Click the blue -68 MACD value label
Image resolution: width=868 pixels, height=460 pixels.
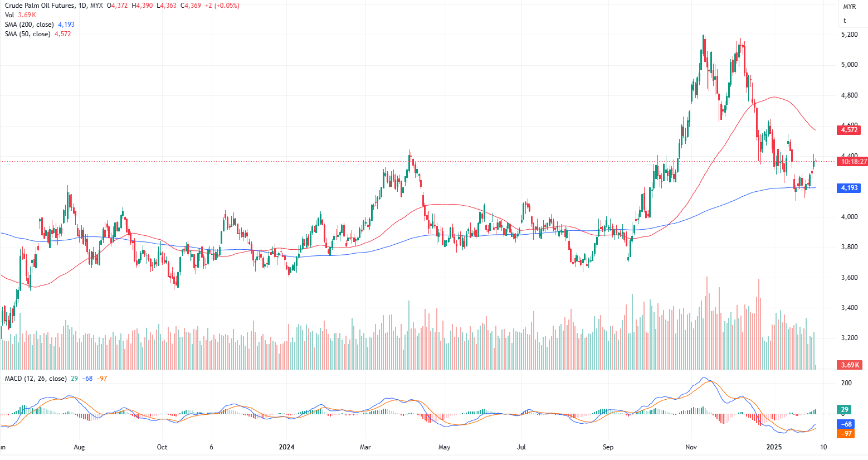tap(846, 424)
